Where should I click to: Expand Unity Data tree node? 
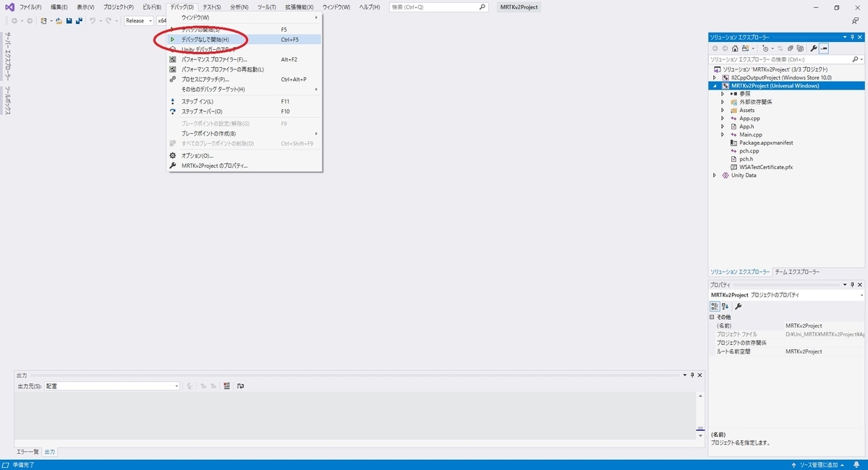715,175
